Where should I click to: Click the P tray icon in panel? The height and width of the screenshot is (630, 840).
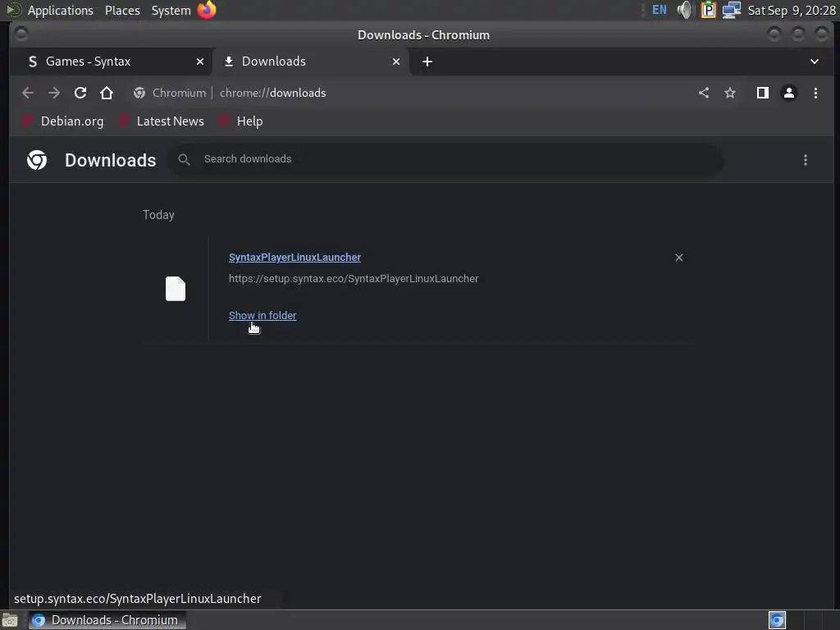tap(708, 10)
